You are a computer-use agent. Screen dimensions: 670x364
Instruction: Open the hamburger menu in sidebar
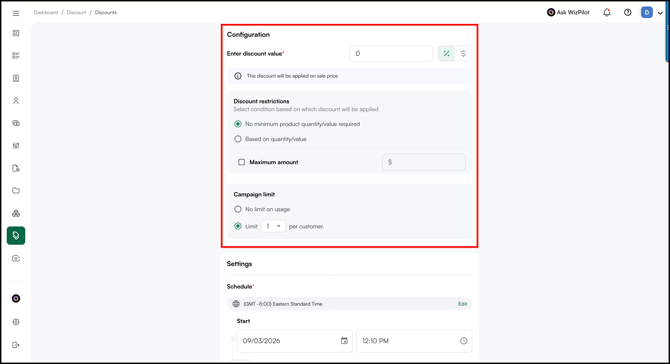[x=16, y=13]
